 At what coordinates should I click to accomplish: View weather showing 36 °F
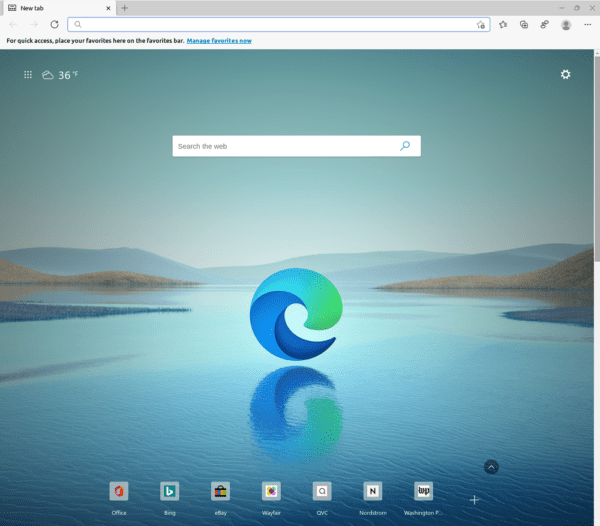tap(60, 75)
